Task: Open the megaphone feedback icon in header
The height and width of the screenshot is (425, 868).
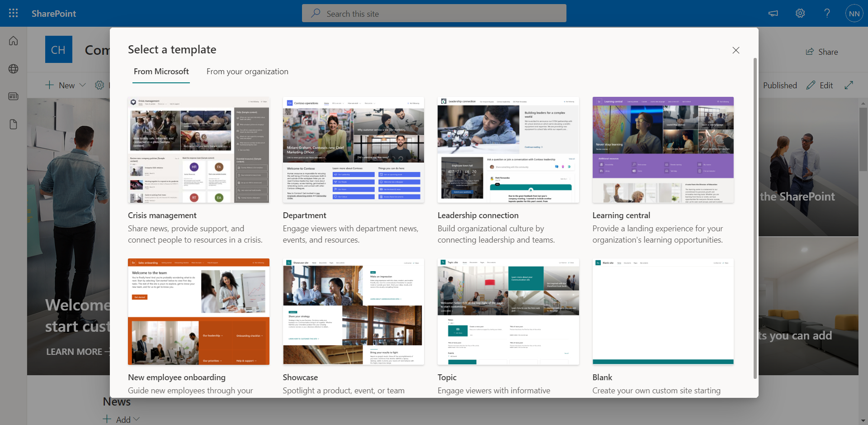Action: click(773, 13)
